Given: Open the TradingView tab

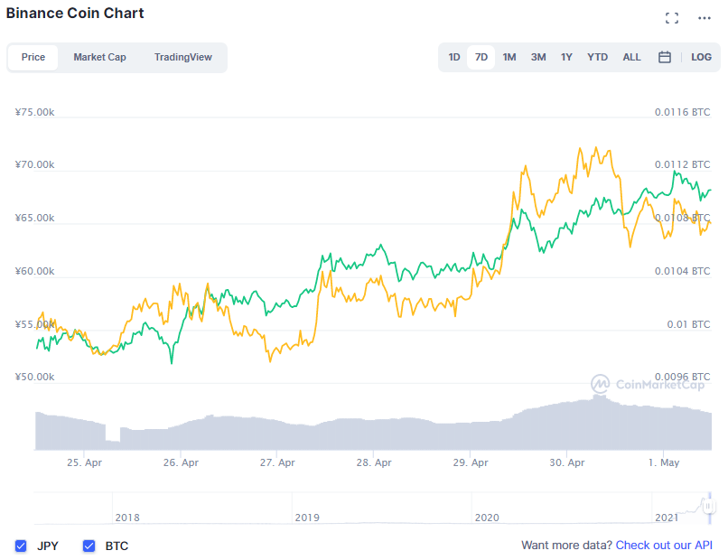Looking at the screenshot, I should point(183,57).
